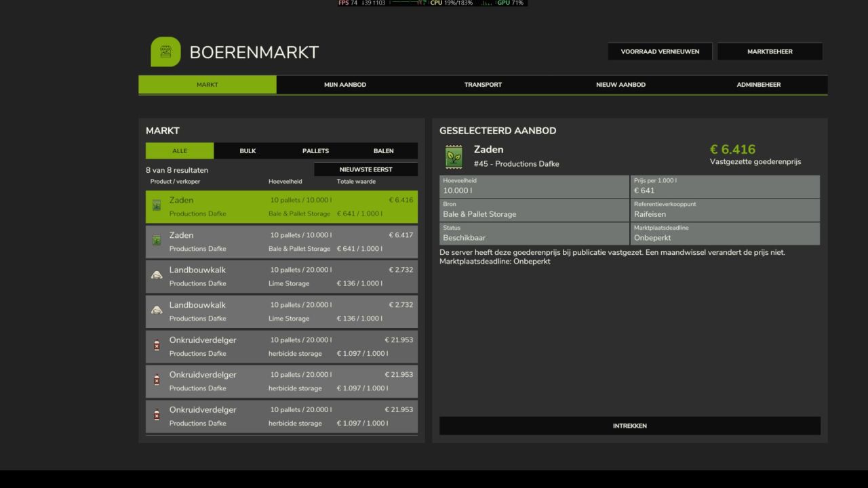Viewport: 868px width, 488px height.
Task: Click the Boerenmarkt market stall logo icon
Action: (165, 52)
